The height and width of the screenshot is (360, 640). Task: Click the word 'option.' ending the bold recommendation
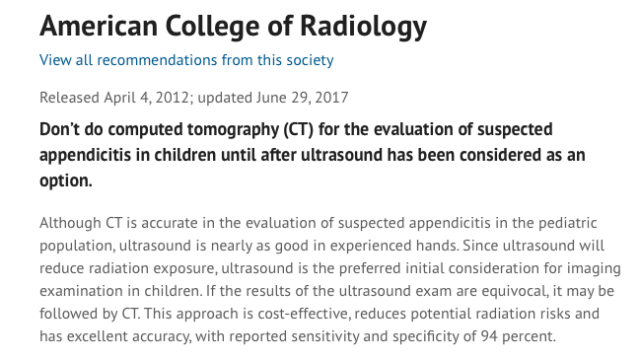[66, 181]
